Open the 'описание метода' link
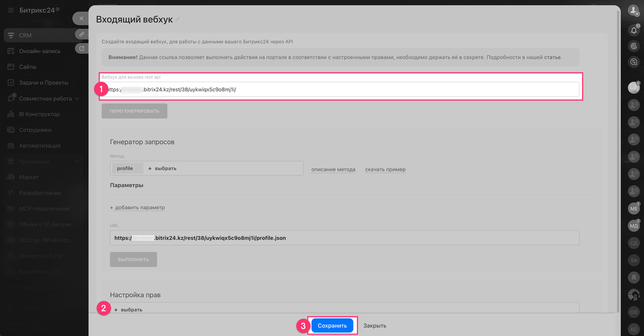The height and width of the screenshot is (336, 644). point(333,169)
